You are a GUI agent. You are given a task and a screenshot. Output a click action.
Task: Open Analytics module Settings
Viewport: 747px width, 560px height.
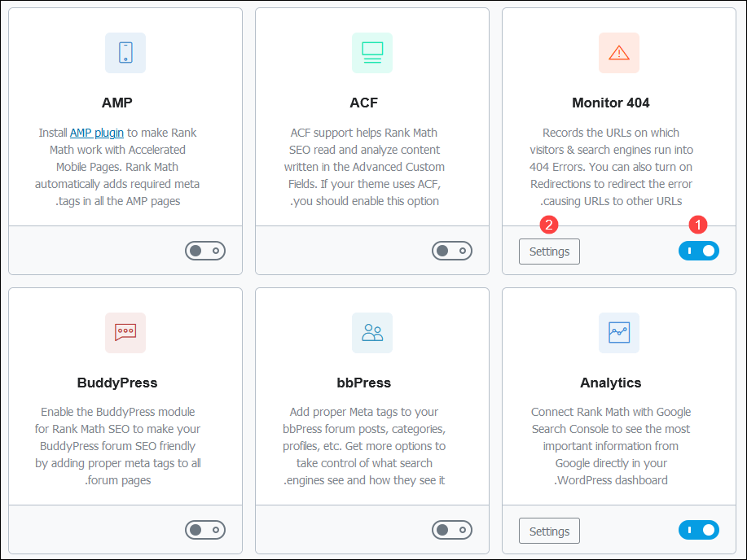(x=549, y=532)
